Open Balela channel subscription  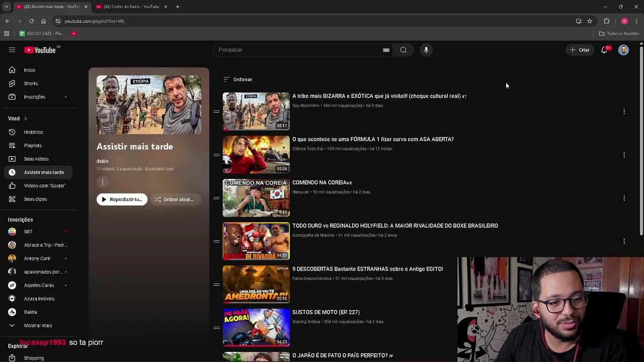point(39,312)
